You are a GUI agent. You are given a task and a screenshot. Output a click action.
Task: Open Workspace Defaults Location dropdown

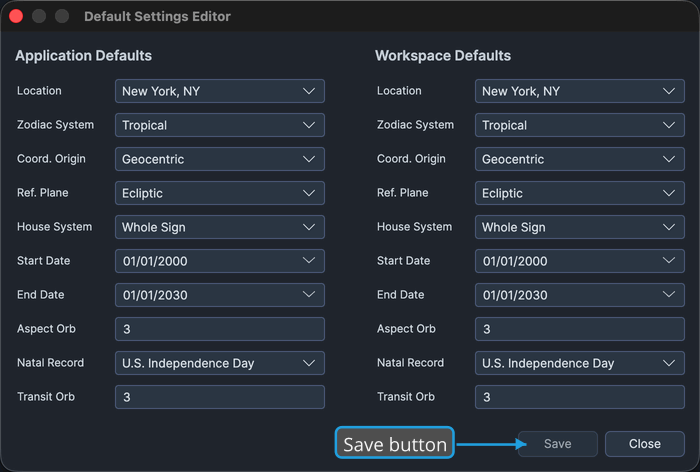point(579,91)
